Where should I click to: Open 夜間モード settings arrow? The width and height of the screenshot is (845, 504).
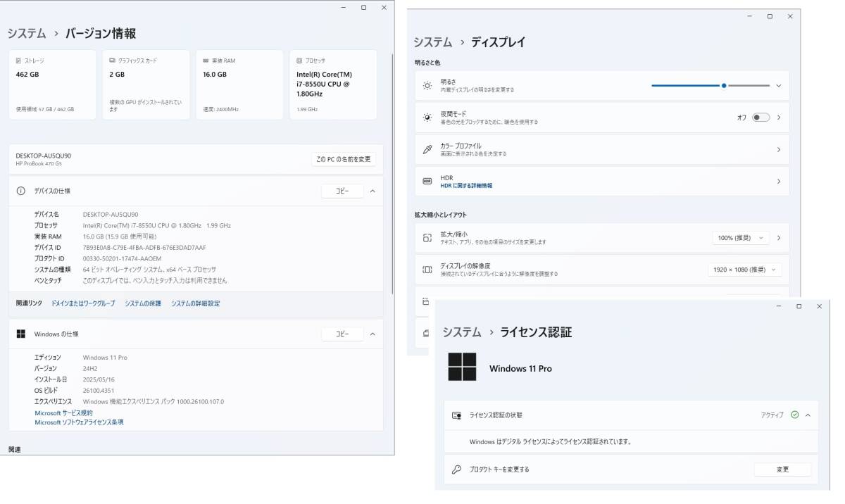tap(778, 118)
